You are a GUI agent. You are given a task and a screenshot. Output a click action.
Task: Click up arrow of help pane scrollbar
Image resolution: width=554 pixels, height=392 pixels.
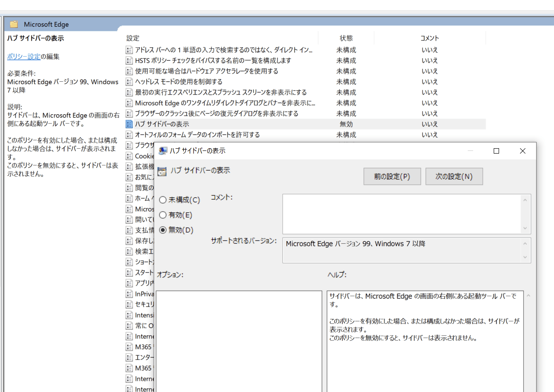click(x=529, y=296)
